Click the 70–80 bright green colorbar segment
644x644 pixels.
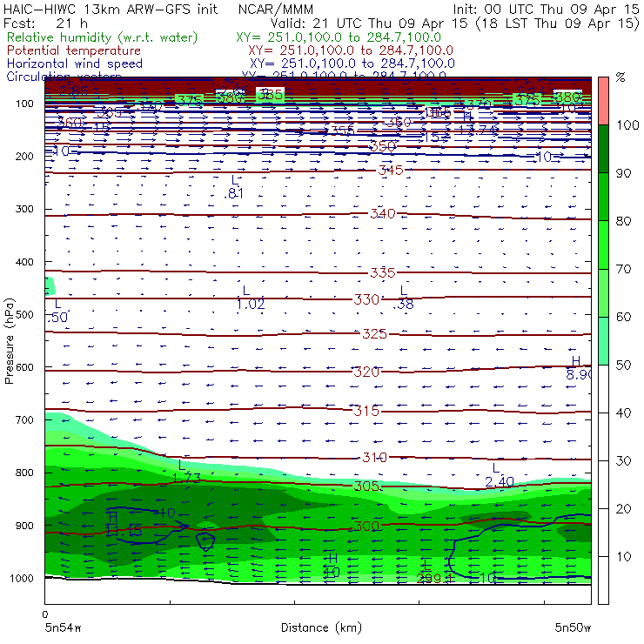coord(603,245)
